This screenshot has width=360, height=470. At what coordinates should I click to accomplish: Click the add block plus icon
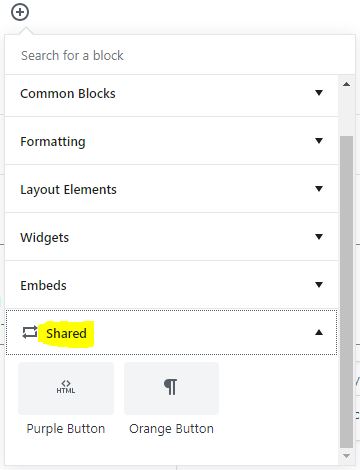click(x=20, y=12)
